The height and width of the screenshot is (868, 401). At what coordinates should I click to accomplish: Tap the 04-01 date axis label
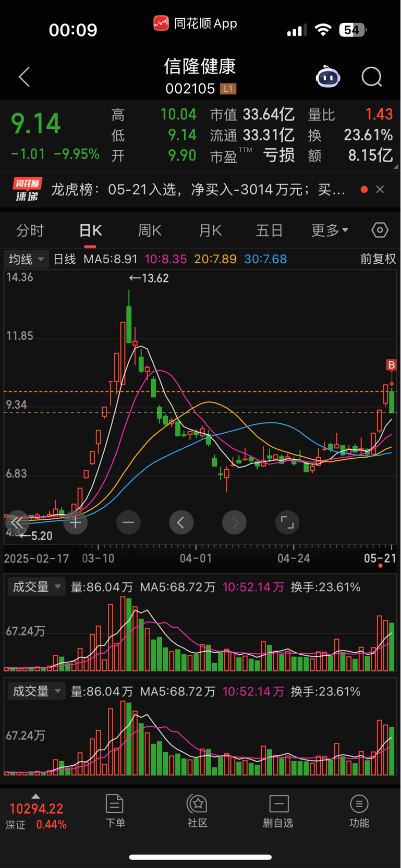click(196, 558)
